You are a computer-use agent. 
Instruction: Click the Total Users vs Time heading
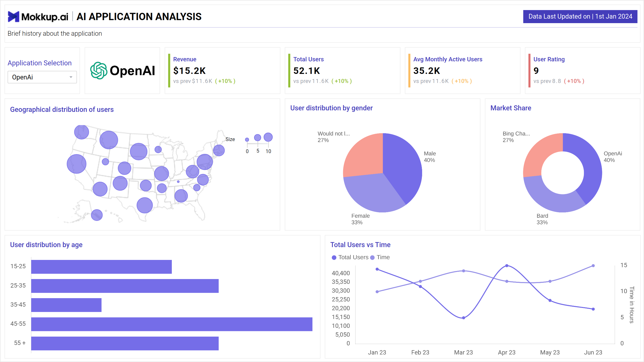(x=360, y=245)
